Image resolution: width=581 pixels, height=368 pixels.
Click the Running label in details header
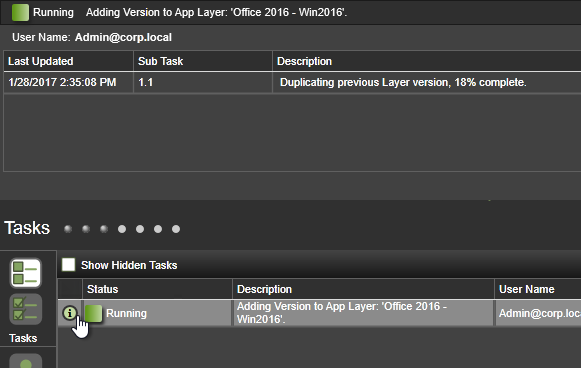(53, 12)
